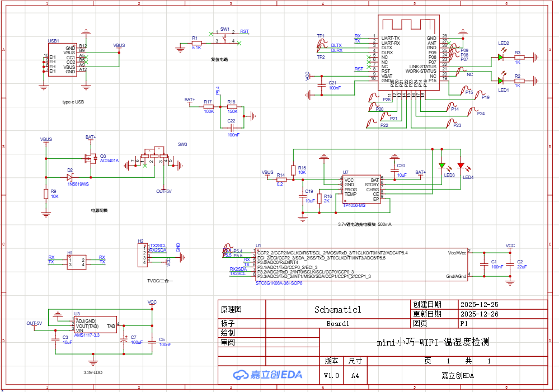This screenshot has height=392, width=559.
Task: Click the 'TVOC/三合一' caption
Action: click(160, 281)
